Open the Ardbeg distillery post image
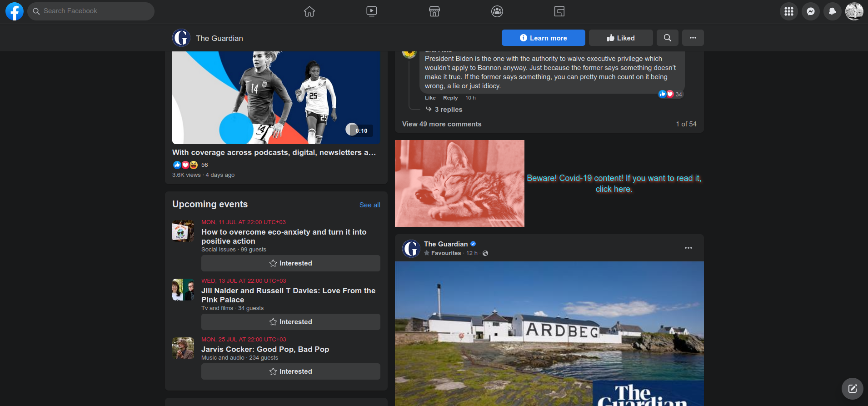 click(549, 334)
